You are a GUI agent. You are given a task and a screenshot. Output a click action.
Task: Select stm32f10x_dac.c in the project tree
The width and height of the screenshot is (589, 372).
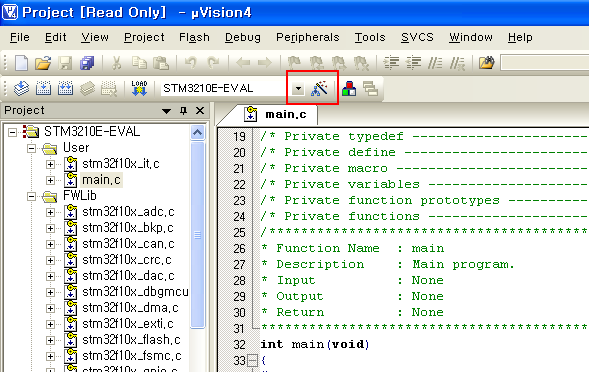click(128, 276)
